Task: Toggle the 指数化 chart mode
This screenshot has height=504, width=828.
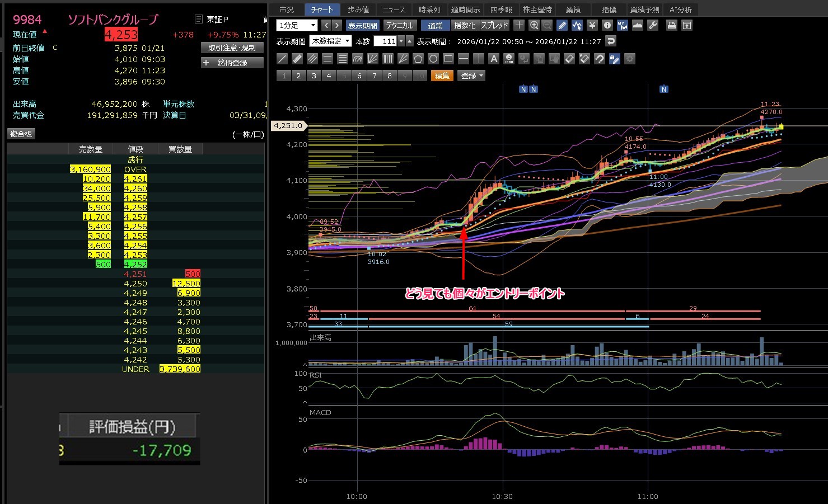Action: [465, 25]
